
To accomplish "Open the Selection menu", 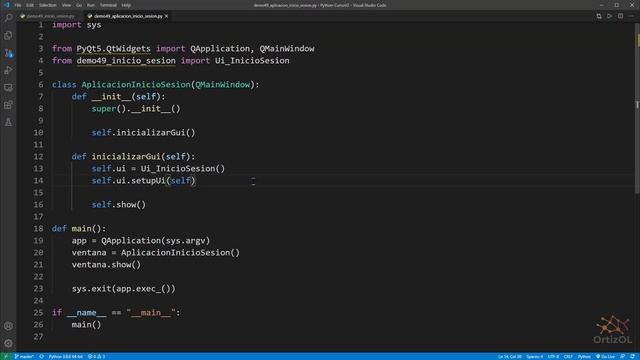I will click(48, 5).
